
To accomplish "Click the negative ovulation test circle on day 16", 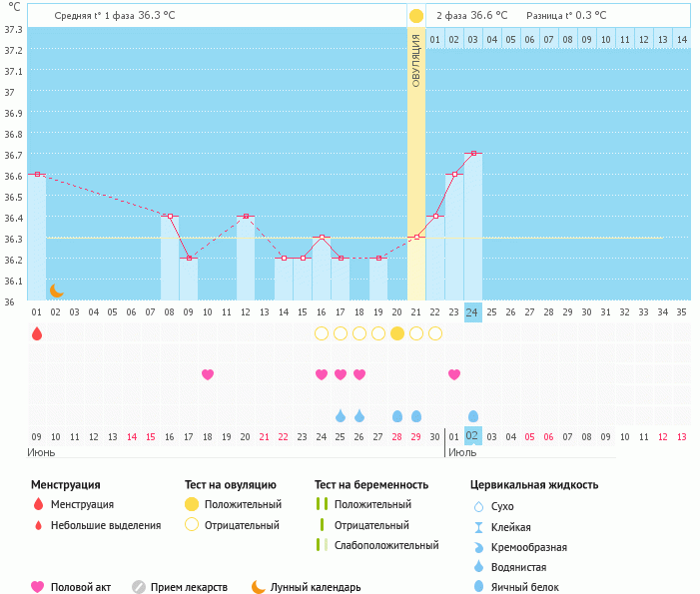I will (322, 333).
